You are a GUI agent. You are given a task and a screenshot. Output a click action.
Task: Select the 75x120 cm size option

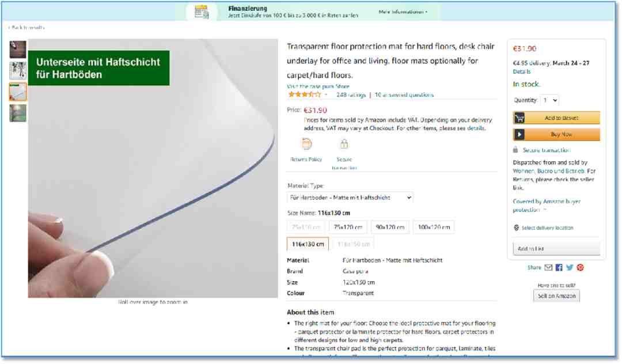point(348,227)
